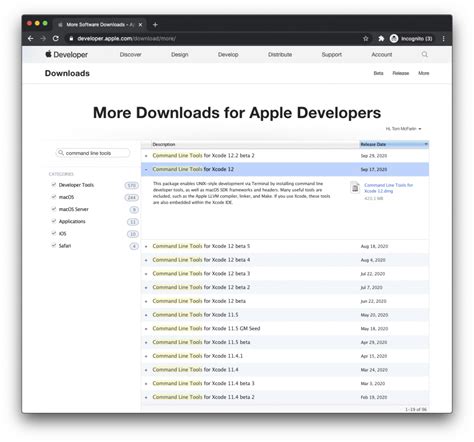Switch to Release downloads tab

401,73
